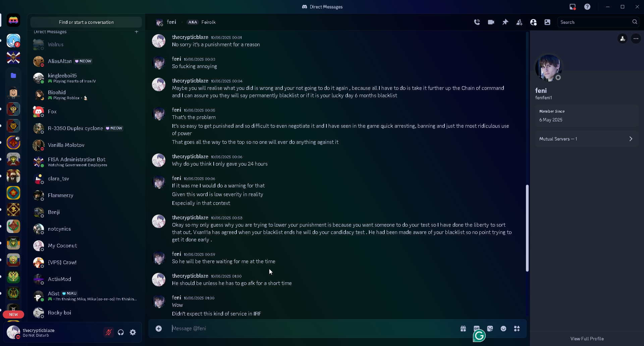Toggle deafen headphones
This screenshot has width=644, height=346.
click(x=121, y=332)
